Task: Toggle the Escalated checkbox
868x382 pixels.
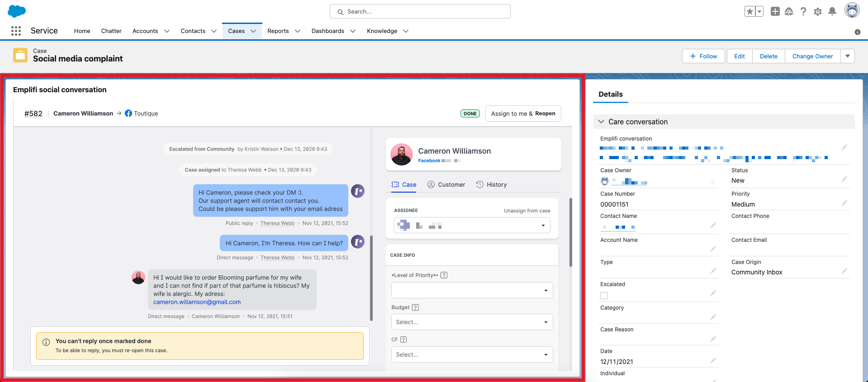Action: 604,296
